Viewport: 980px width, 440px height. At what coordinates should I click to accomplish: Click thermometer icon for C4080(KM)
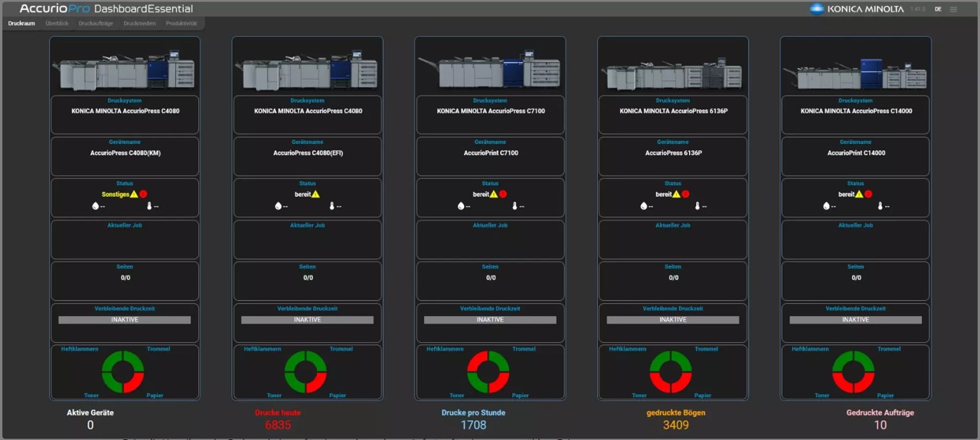coord(149,206)
